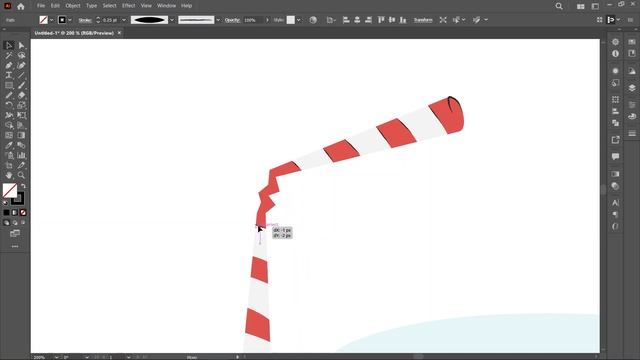Viewport: 640px width, 360px height.
Task: Open the Type menu
Action: click(91, 6)
